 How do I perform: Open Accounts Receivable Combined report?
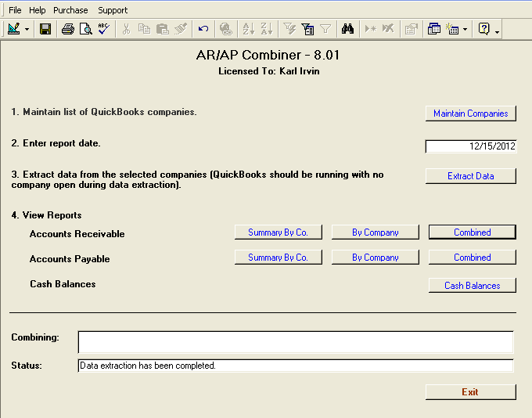[x=473, y=232]
